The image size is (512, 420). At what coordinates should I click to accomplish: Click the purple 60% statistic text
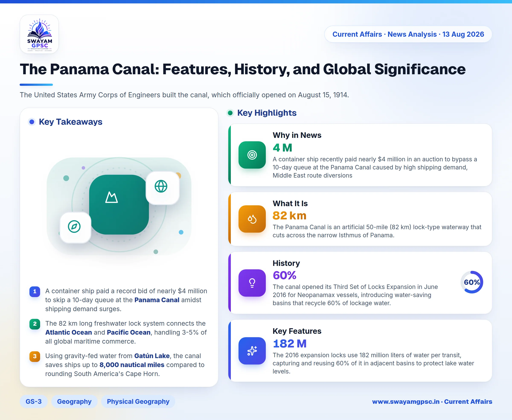point(284,275)
